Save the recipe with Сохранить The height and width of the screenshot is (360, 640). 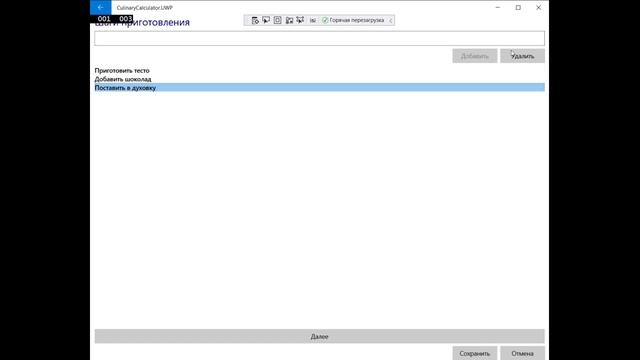pos(474,353)
